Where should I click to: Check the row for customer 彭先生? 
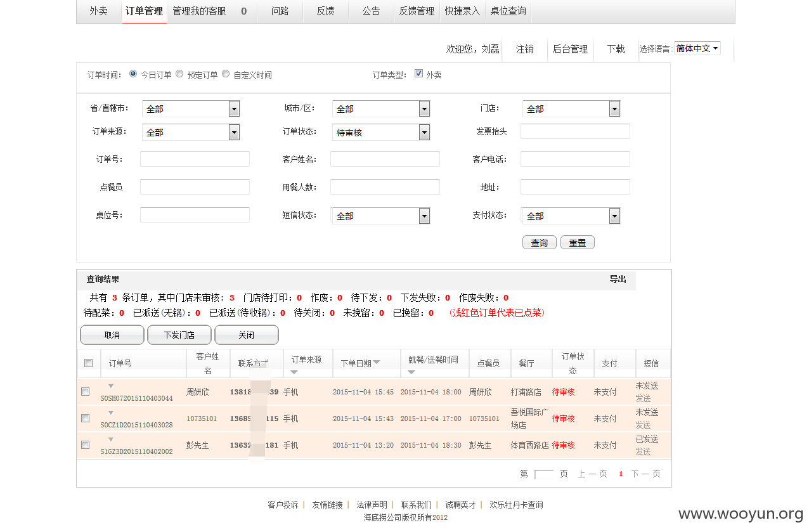[86, 445]
